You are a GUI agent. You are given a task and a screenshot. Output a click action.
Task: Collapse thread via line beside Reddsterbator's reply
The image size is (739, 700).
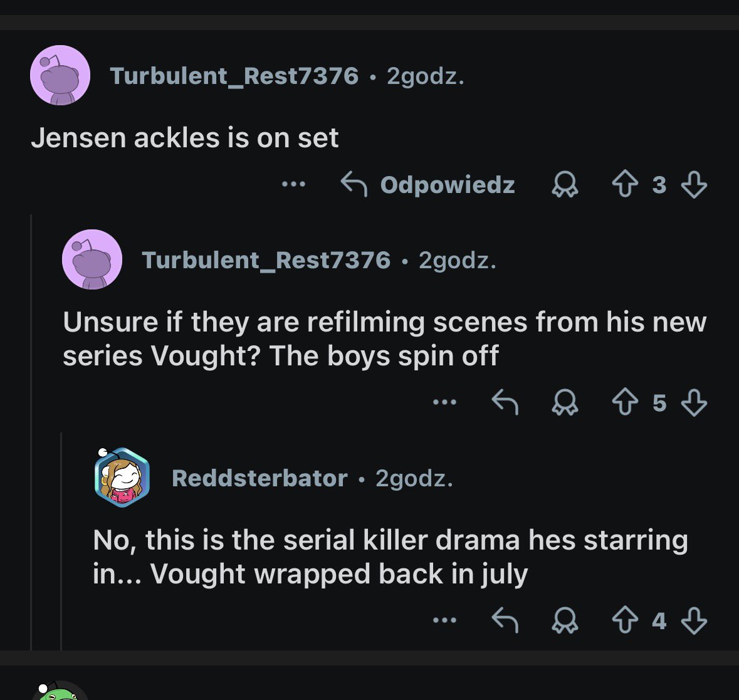coord(61,541)
